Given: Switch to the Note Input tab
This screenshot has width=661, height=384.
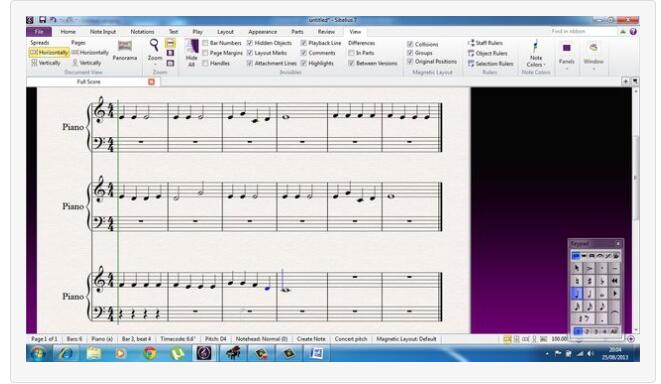Looking at the screenshot, I should (102, 32).
